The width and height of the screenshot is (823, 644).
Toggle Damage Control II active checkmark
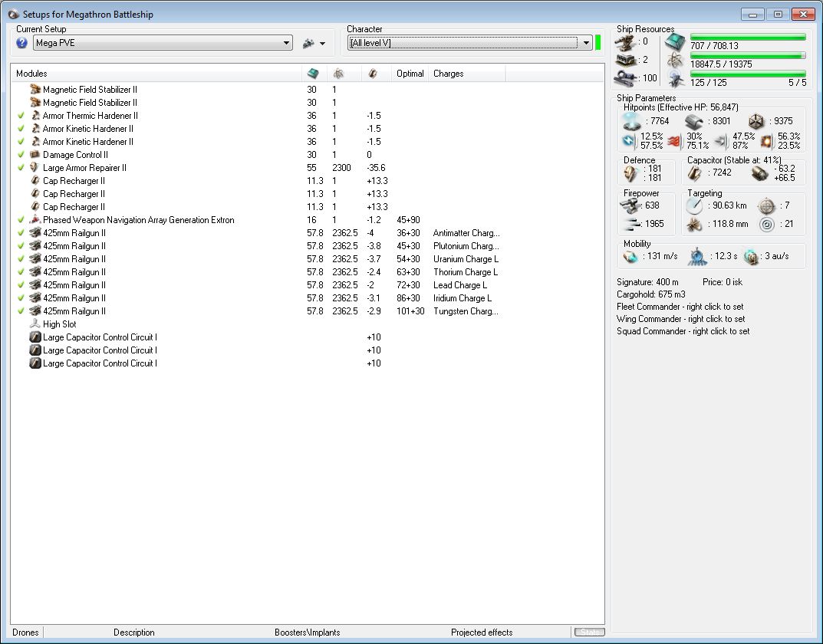pos(21,155)
